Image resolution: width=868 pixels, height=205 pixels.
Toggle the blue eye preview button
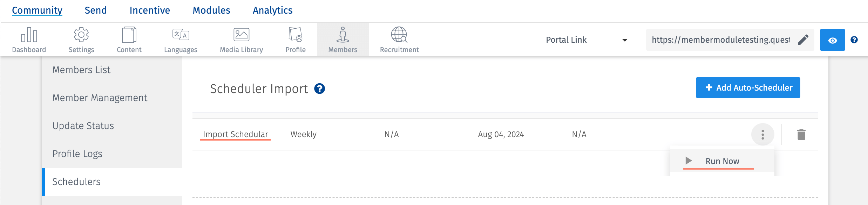click(833, 40)
